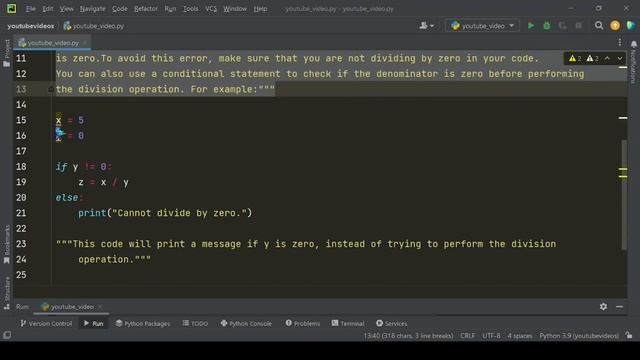The width and height of the screenshot is (640, 360).
Task: Open the Code menu
Action: (x=120, y=9)
